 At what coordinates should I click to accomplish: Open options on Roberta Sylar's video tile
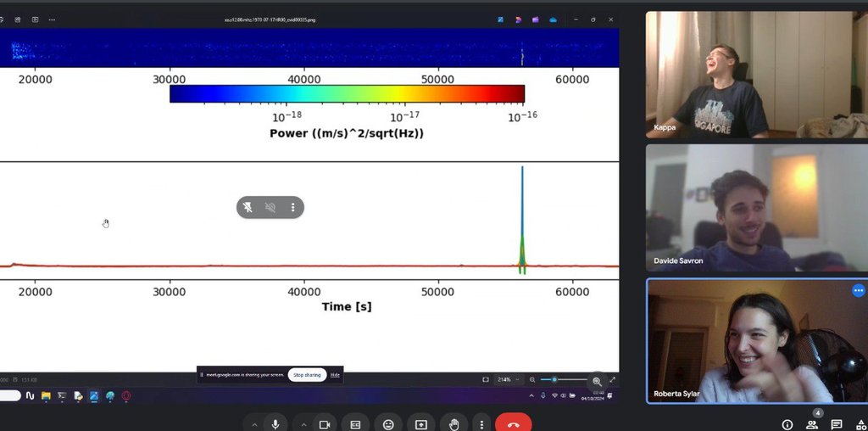tap(858, 291)
